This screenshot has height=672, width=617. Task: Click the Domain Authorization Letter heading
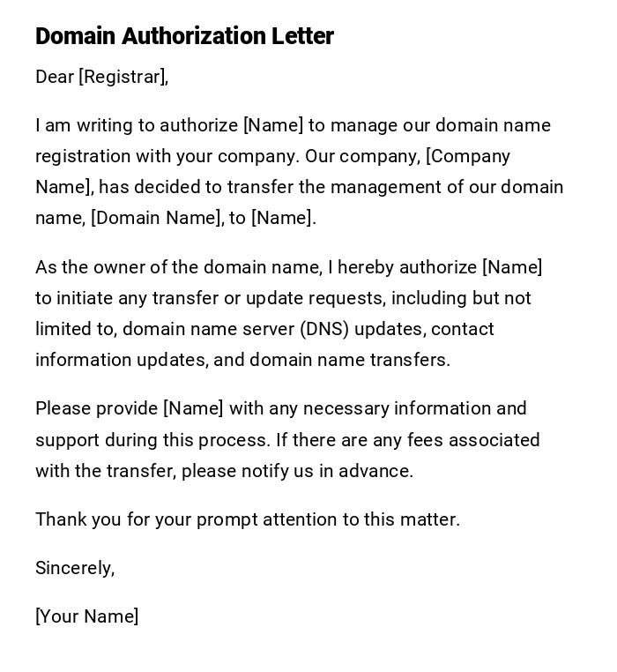tap(184, 36)
